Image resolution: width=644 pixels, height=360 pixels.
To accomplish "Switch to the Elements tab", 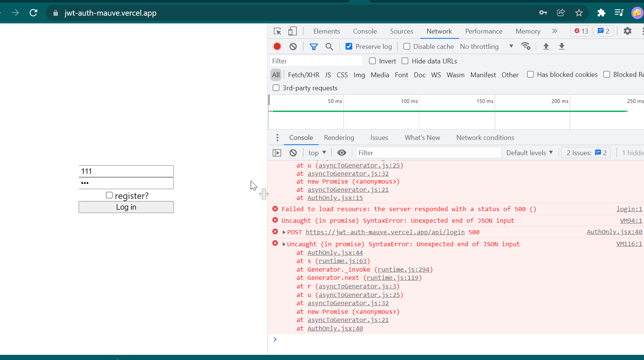I will [x=326, y=31].
